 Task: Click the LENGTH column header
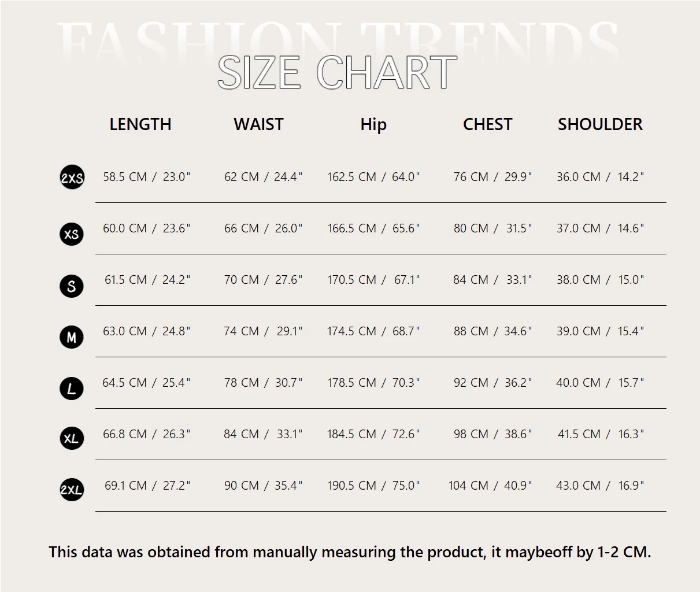tap(140, 124)
